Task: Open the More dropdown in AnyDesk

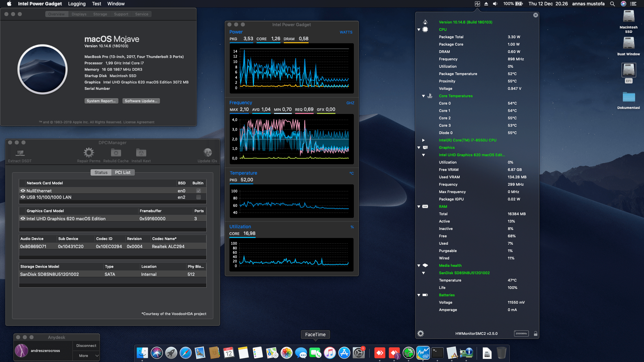Action: (x=86, y=355)
